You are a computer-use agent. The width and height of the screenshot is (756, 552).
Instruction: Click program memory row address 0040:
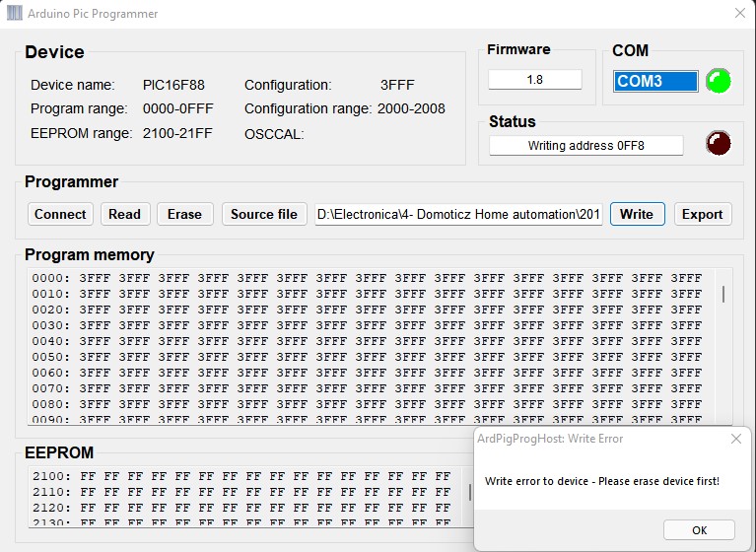(51, 341)
